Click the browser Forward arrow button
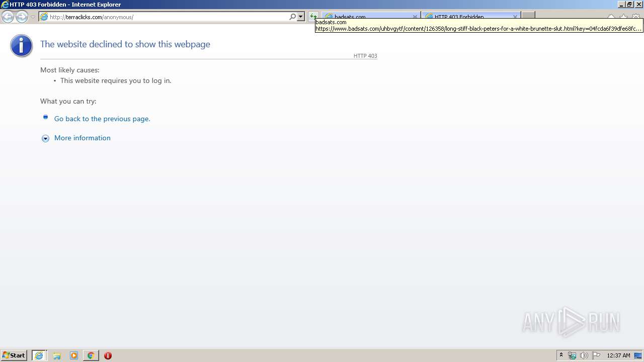644x362 pixels. click(x=22, y=17)
